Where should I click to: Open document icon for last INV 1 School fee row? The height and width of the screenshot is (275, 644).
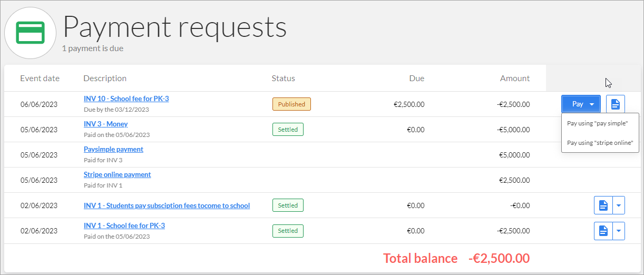pos(603,231)
